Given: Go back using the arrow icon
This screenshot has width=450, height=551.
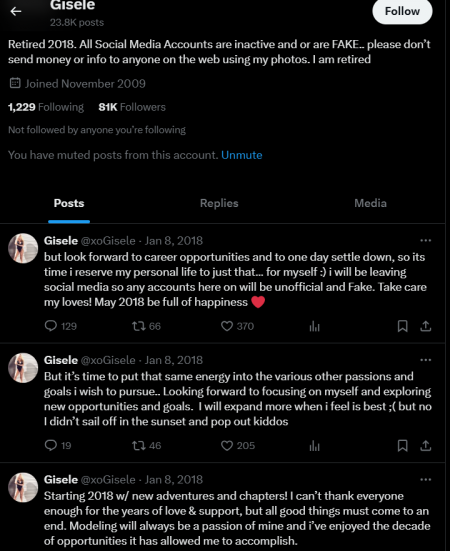Looking at the screenshot, I should [16, 12].
